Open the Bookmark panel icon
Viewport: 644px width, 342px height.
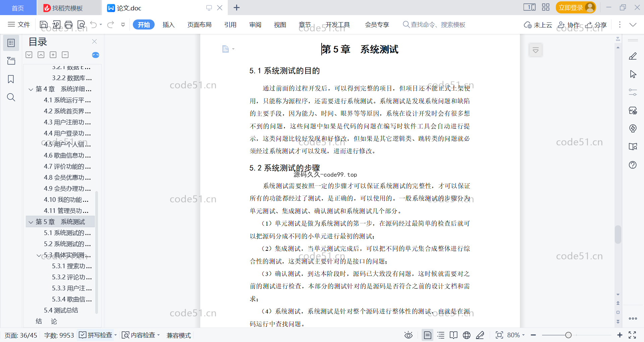click(x=11, y=79)
